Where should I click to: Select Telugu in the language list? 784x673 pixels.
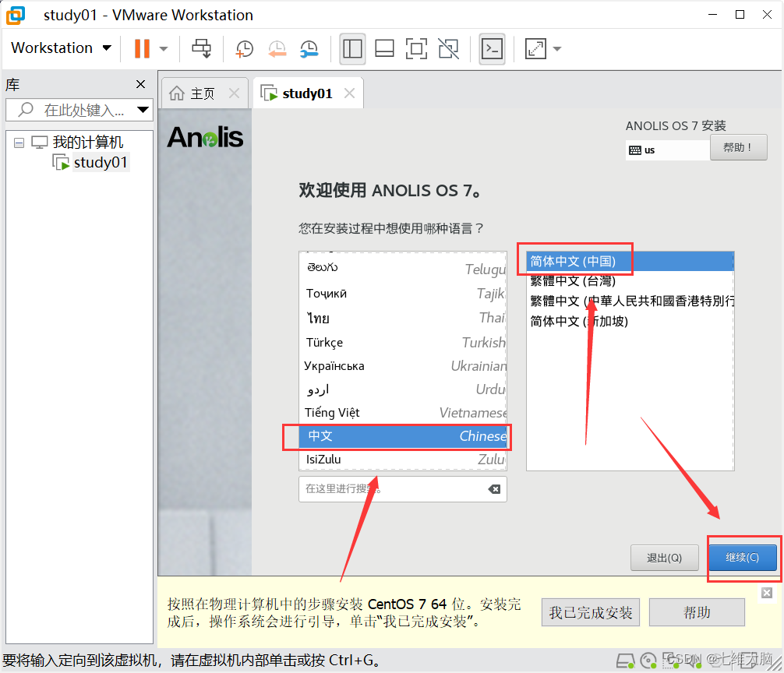[x=403, y=268]
